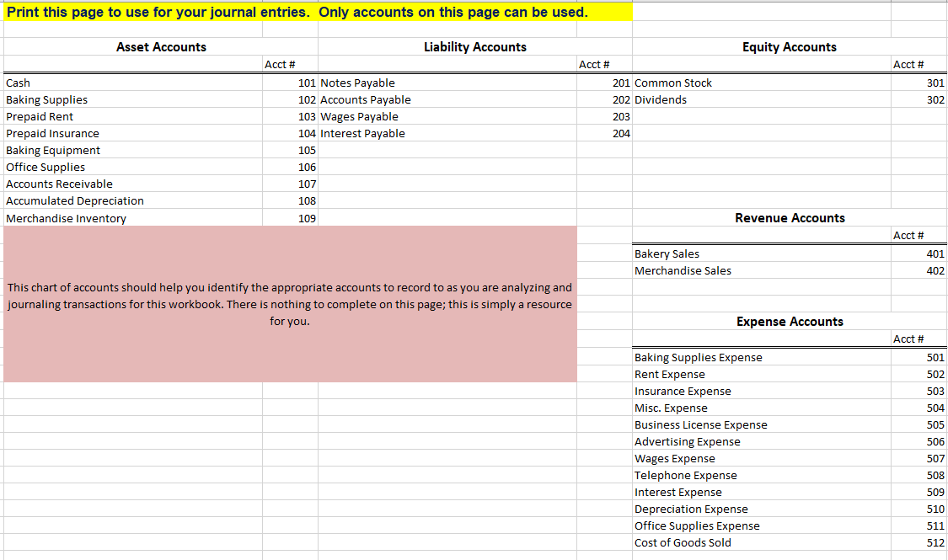Select the Rent Expense cell
This screenshot has width=948, height=560.
click(762, 374)
